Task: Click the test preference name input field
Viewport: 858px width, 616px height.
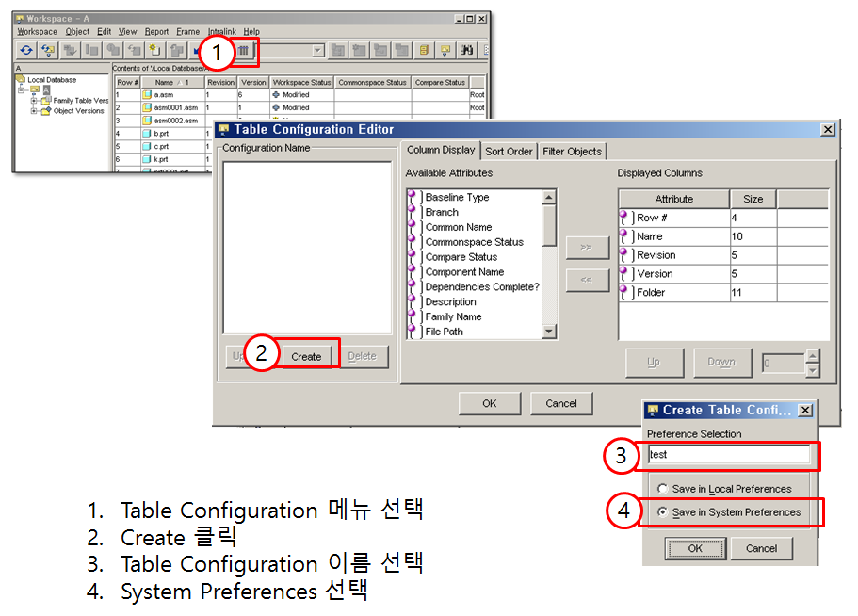Action: 730,455
